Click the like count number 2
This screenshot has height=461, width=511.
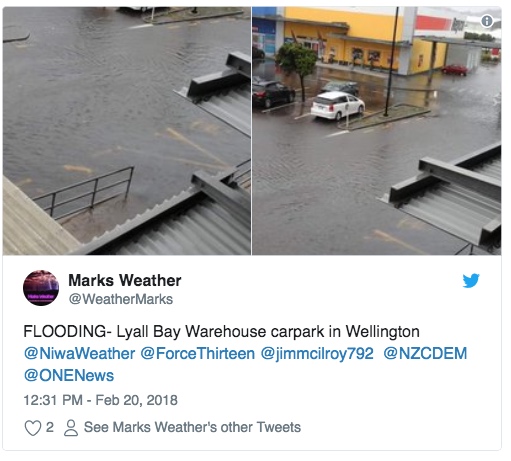click(49, 427)
